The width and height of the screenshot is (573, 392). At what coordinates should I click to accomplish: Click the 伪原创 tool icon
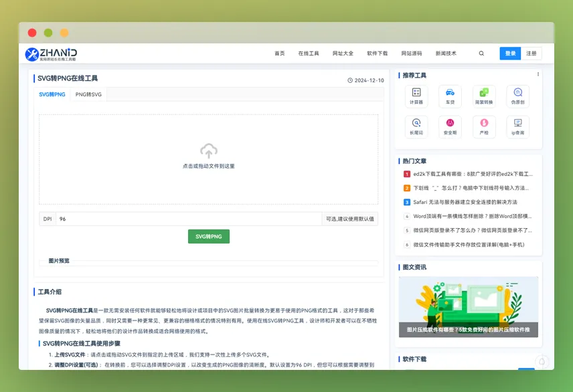[518, 94]
